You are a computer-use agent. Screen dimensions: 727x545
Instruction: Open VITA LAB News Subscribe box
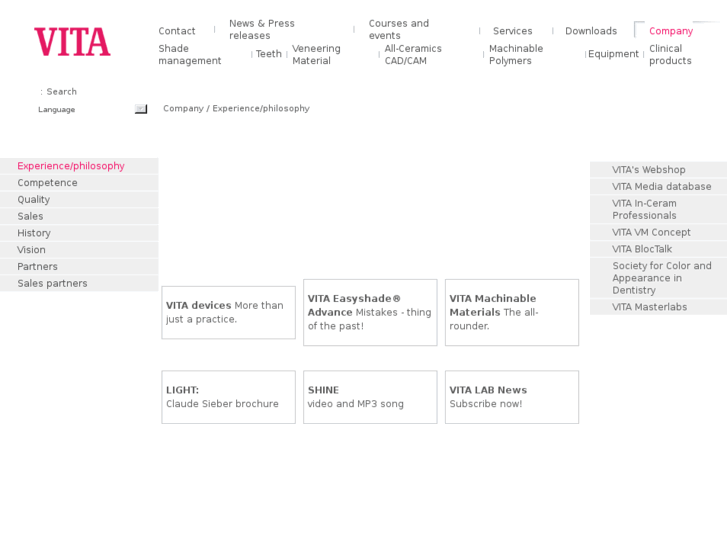tap(511, 397)
